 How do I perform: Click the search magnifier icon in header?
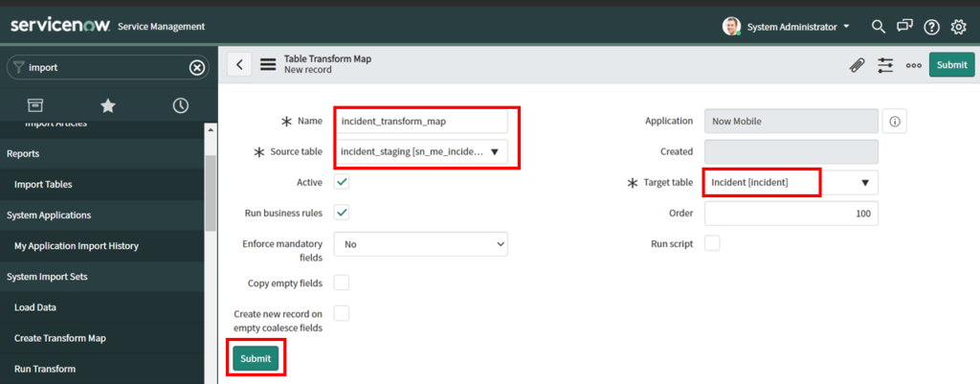pos(879,26)
